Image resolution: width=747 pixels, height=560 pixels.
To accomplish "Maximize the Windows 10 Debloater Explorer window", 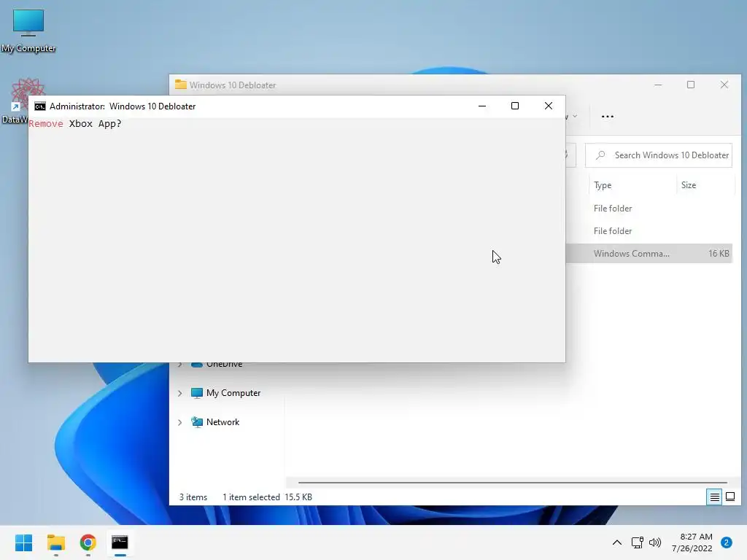I will (691, 85).
